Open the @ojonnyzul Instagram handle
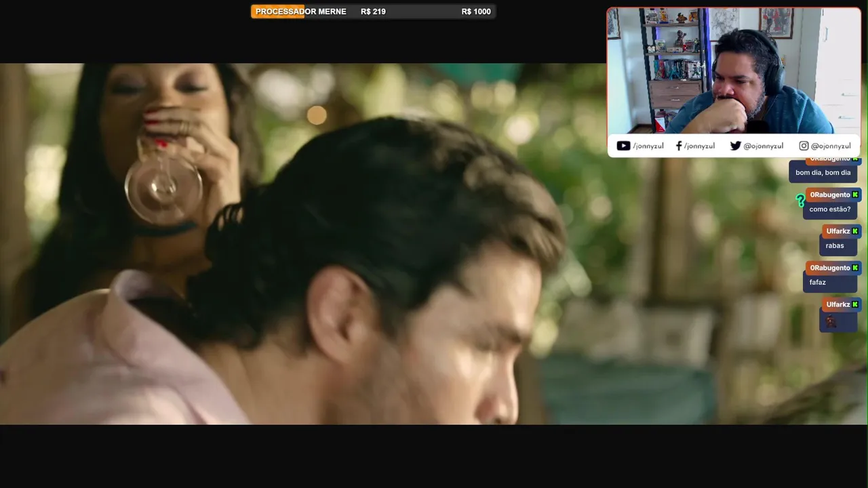This screenshot has width=868, height=488. pos(831,146)
